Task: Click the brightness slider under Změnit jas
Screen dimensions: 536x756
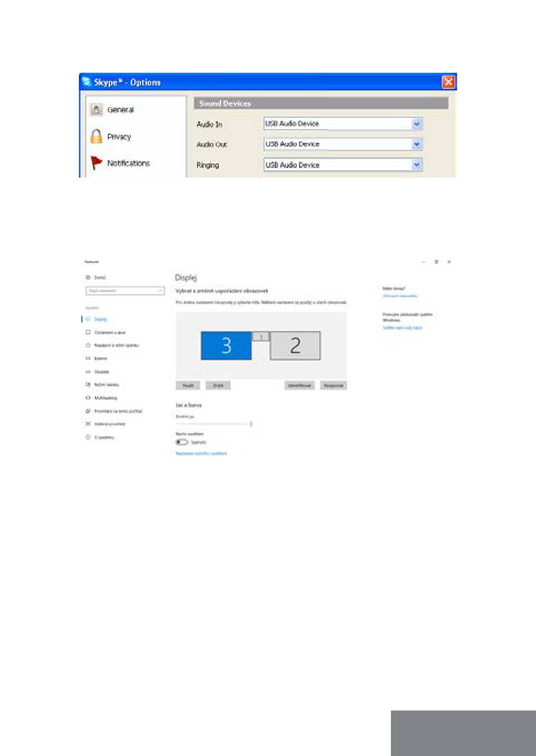Action: (214, 423)
